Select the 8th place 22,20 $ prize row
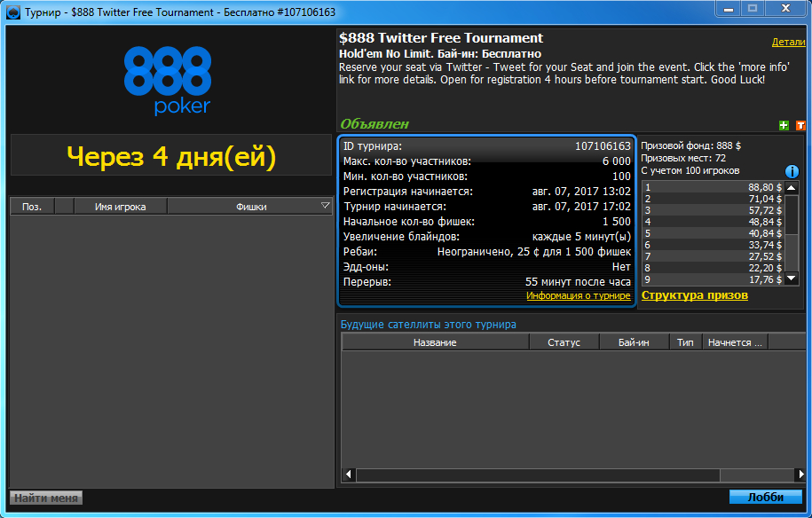Image resolution: width=812 pixels, height=518 pixels. pyautogui.click(x=713, y=268)
